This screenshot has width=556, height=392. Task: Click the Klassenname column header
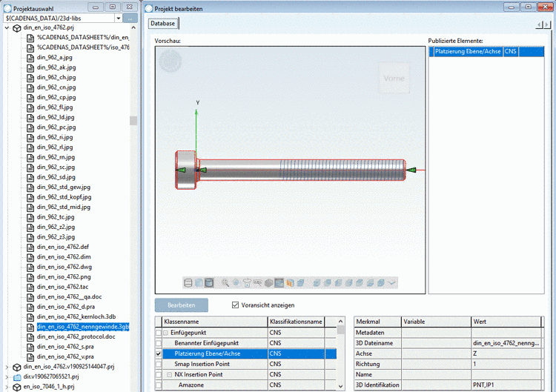tap(214, 322)
